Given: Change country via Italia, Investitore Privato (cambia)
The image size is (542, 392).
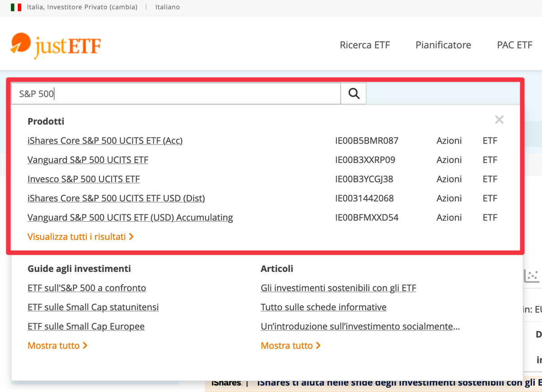Looking at the screenshot, I should click(x=82, y=7).
